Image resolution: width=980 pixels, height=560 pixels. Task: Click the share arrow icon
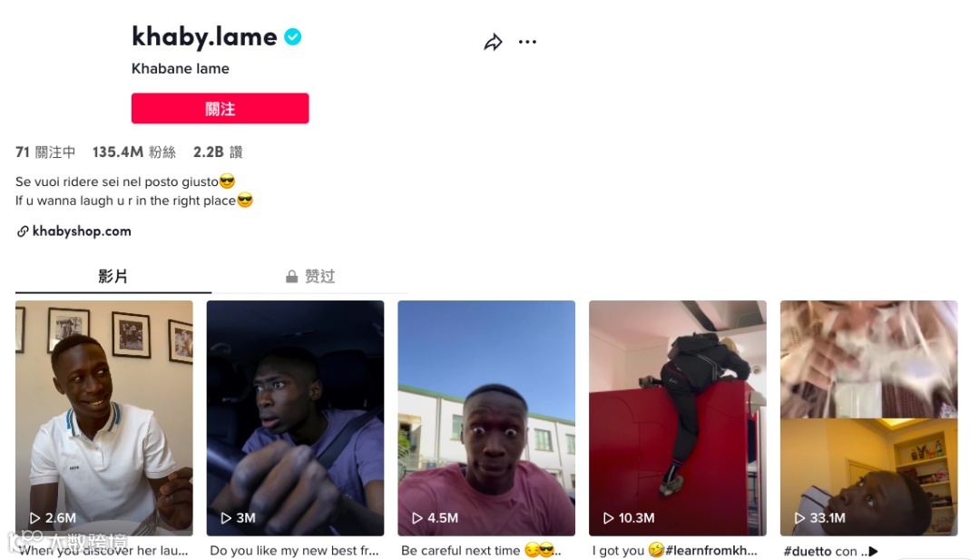(493, 42)
